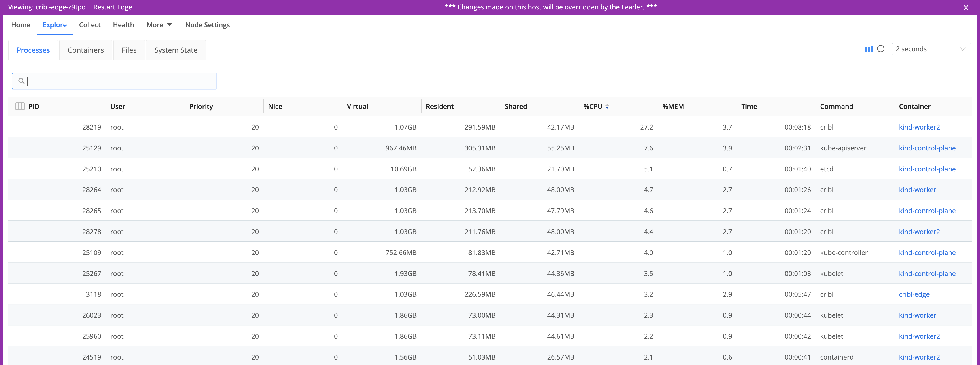
Task: Open the column picker next to PID
Action: pos(19,107)
